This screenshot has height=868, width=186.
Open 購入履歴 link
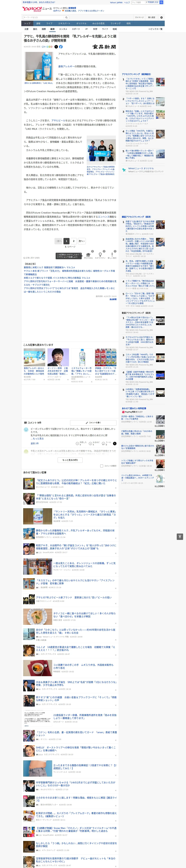tap(152, 18)
